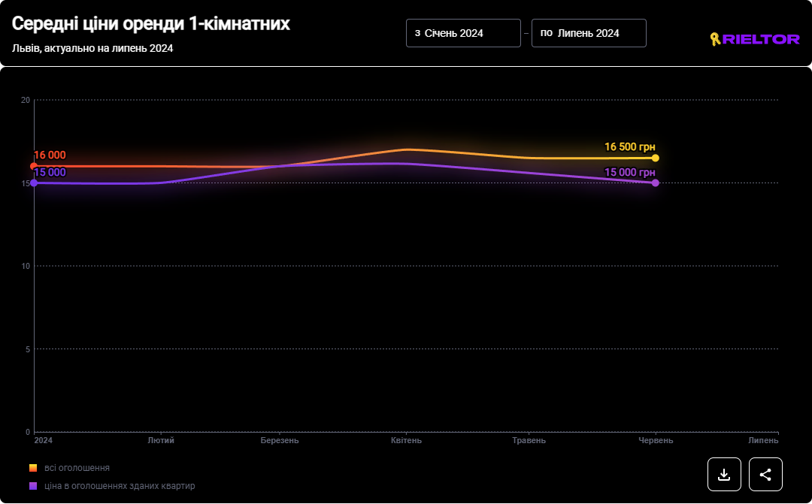Click the Березень label on x-axis

pos(280,440)
